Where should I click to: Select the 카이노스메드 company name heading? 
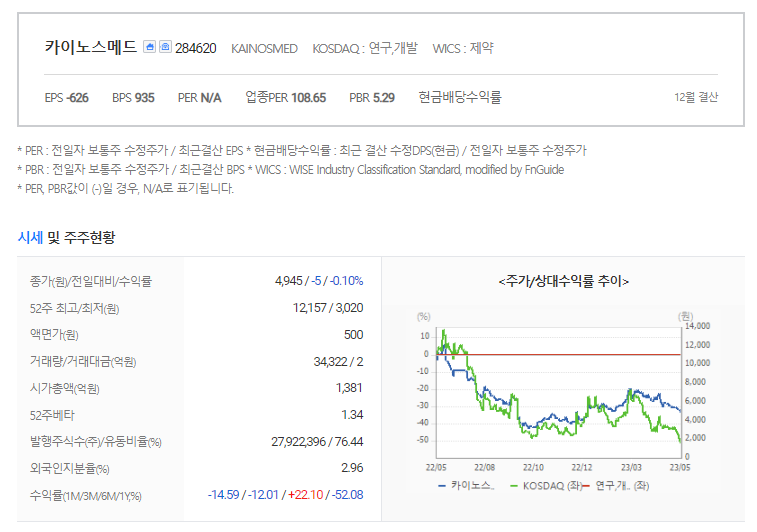[x=91, y=47]
